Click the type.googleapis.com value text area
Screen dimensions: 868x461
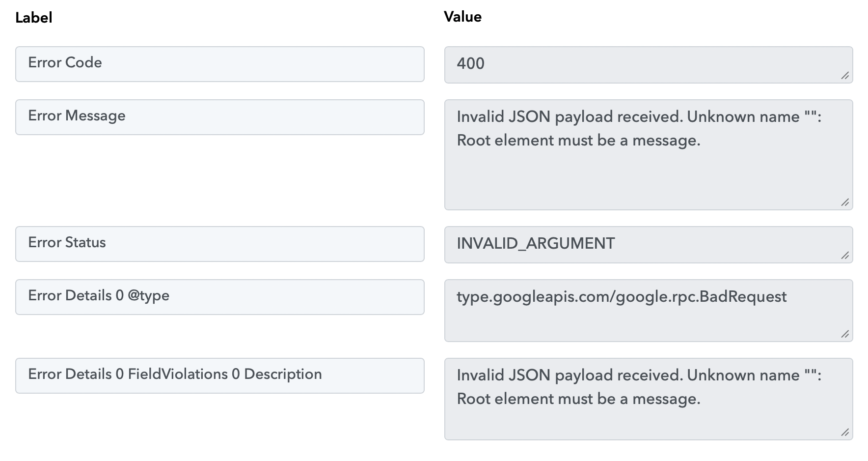(x=649, y=311)
